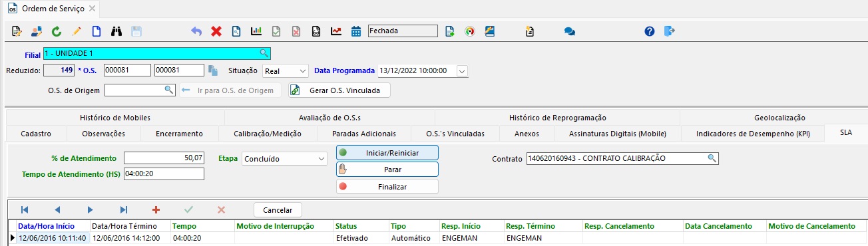Open the help question mark icon
The width and height of the screenshot is (868, 246).
pyautogui.click(x=650, y=31)
